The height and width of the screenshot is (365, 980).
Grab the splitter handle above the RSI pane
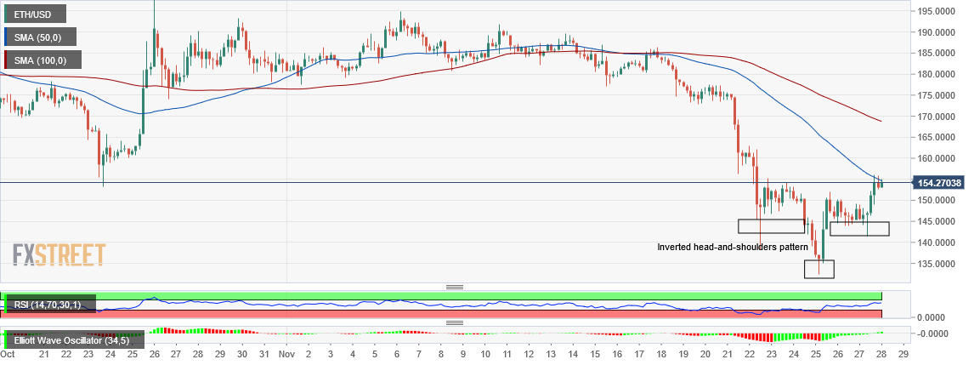point(455,288)
